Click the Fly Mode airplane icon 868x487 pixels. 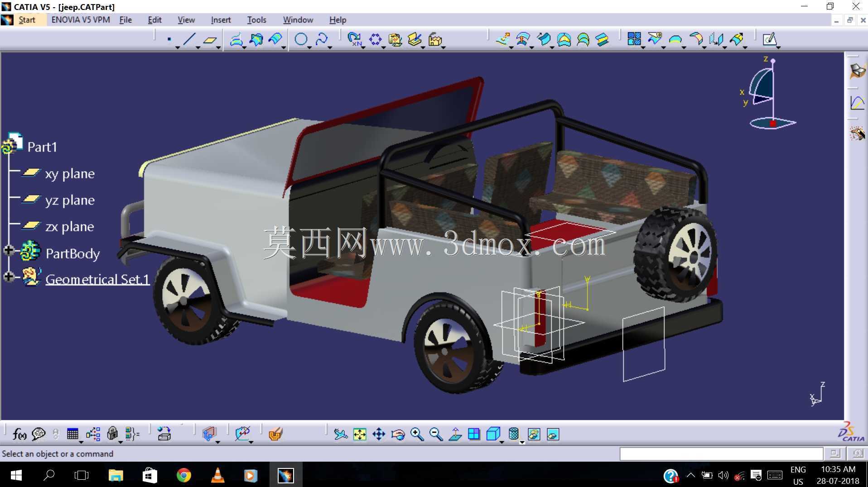pyautogui.click(x=340, y=434)
